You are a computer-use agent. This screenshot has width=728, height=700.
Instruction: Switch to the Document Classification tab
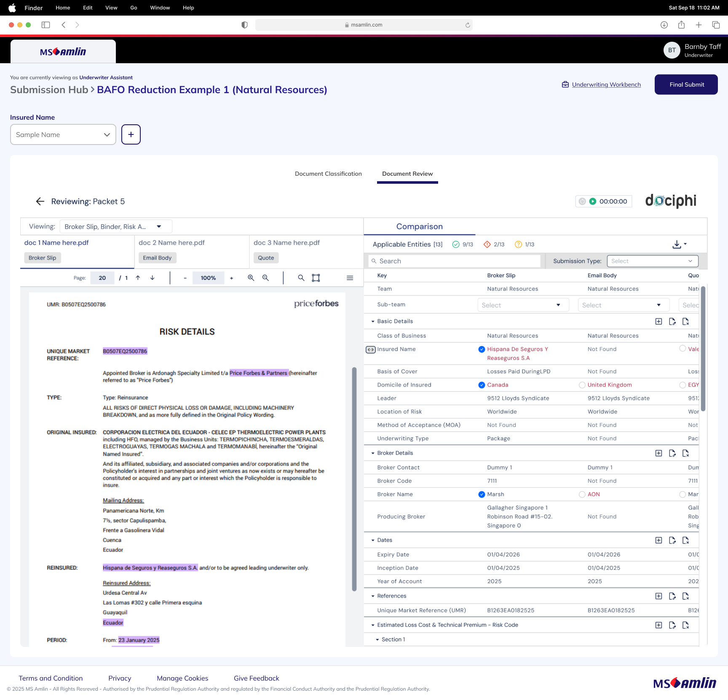click(x=328, y=174)
